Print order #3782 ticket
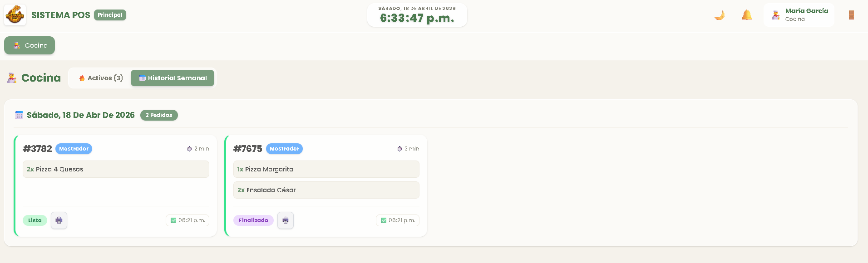The height and width of the screenshot is (263, 868). [59, 220]
